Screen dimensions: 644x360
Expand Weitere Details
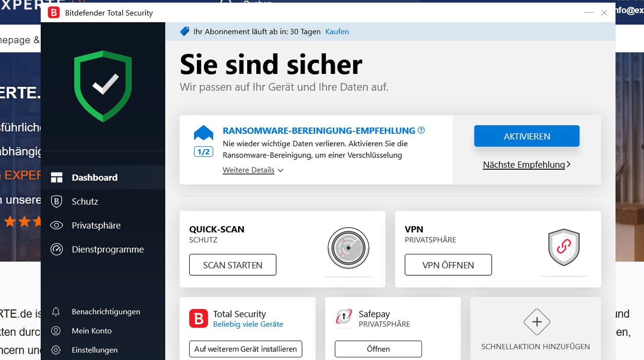click(x=248, y=170)
